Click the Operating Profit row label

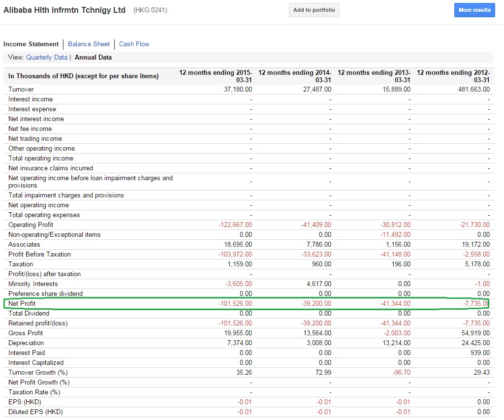(x=31, y=225)
